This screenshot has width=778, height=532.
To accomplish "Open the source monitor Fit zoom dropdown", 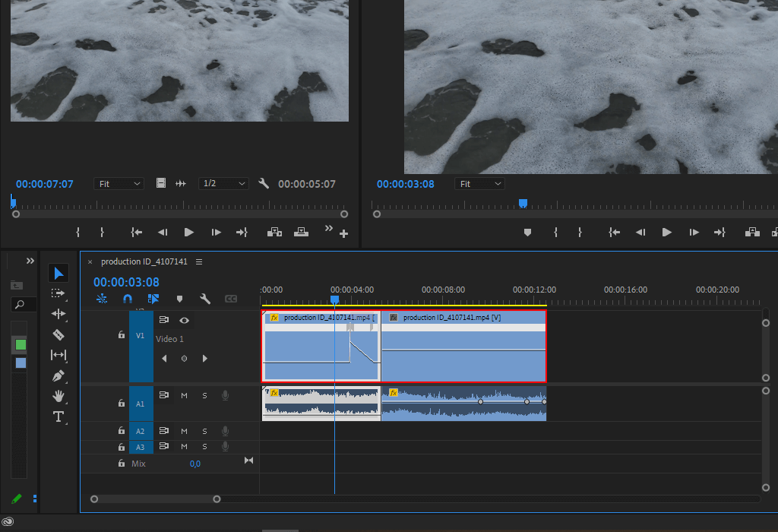I will click(119, 184).
